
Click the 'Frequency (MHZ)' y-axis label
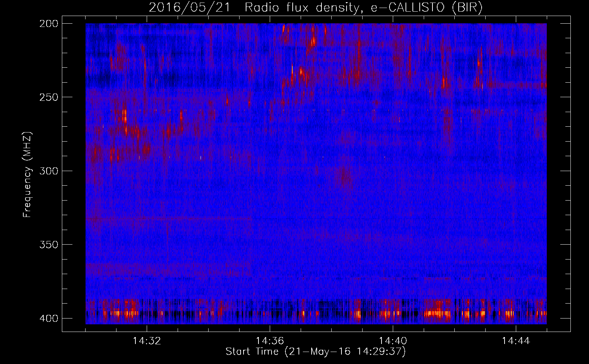(x=27, y=174)
